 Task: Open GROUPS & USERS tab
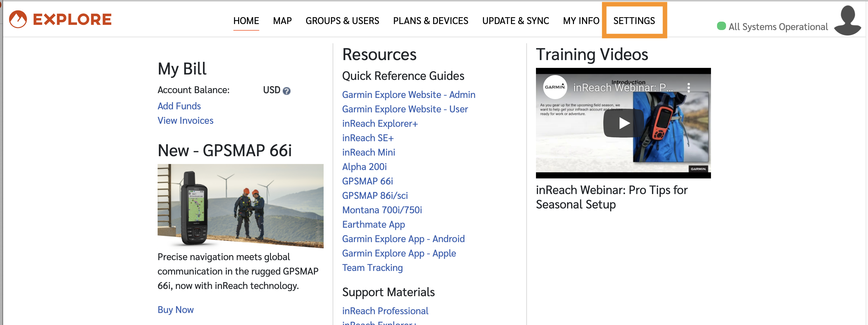342,21
